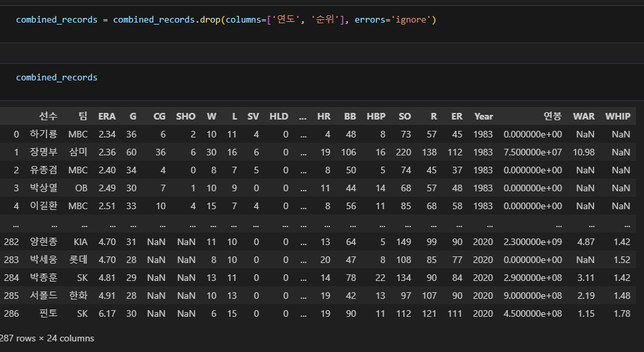Image resolution: width=644 pixels, height=352 pixels.
Task: Click the SHO column header
Action: click(186, 116)
